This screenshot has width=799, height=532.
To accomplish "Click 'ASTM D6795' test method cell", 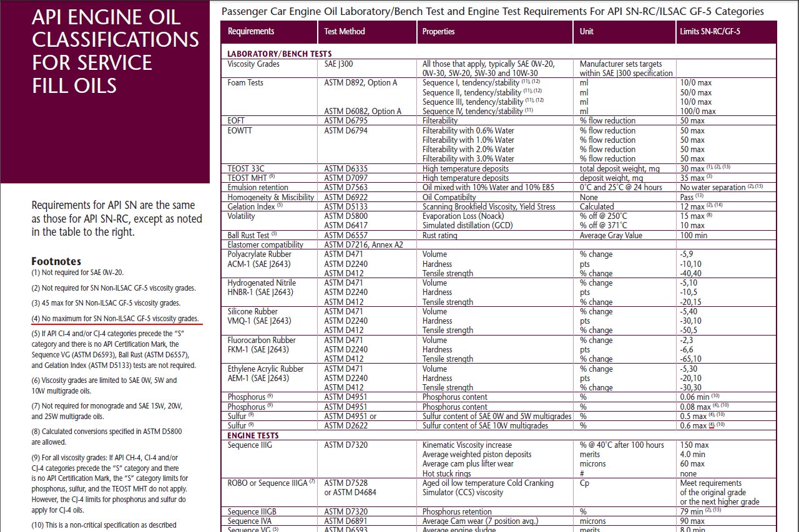I will (x=346, y=120).
